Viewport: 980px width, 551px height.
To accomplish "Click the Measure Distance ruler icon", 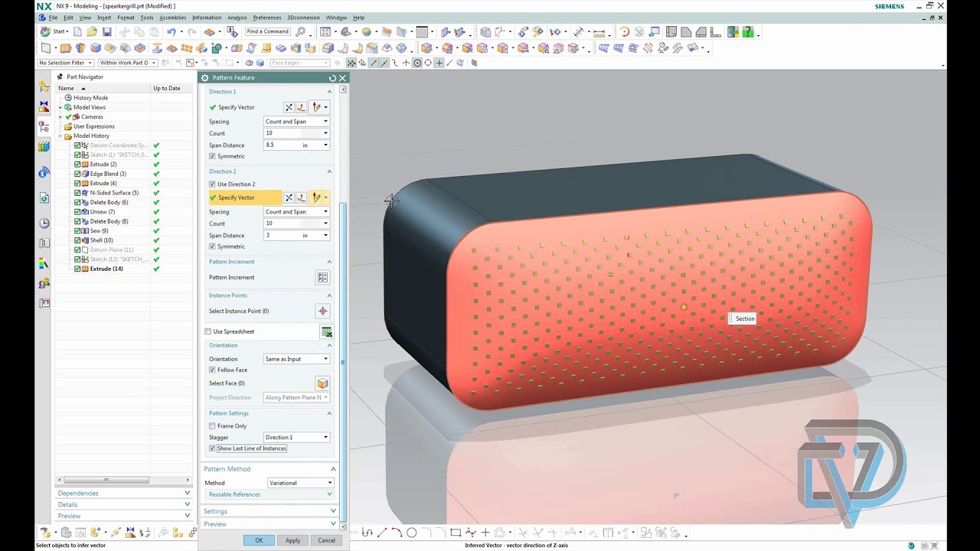I will 599,32.
